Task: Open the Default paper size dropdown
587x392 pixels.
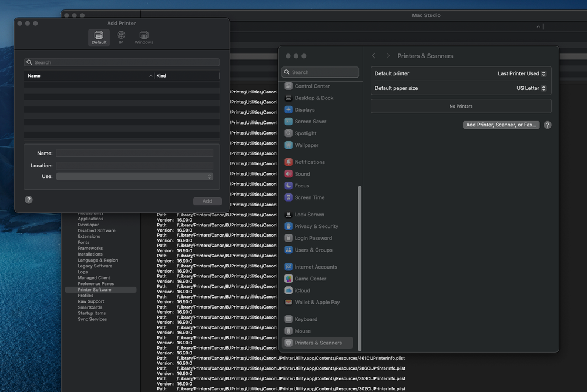Action: point(531,88)
